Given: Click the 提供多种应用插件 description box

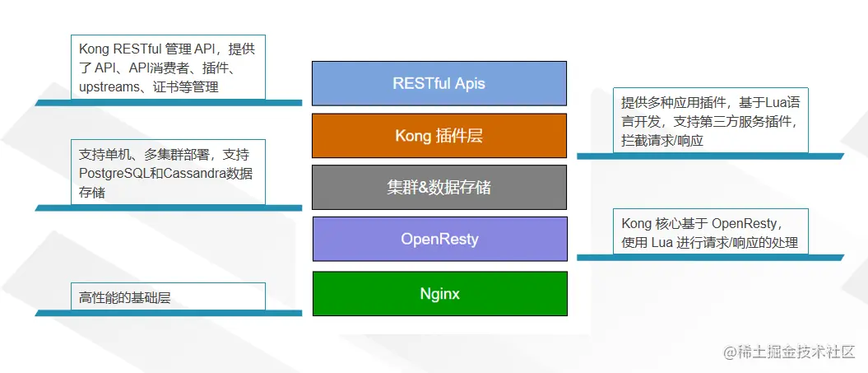Looking at the screenshot, I should (711, 119).
